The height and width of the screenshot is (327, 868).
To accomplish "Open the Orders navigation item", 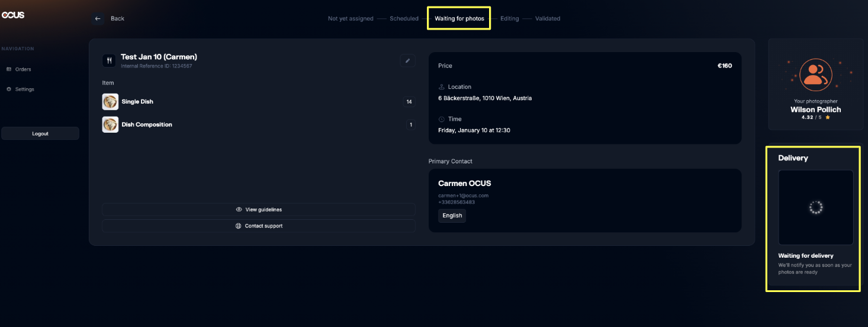I will (23, 69).
